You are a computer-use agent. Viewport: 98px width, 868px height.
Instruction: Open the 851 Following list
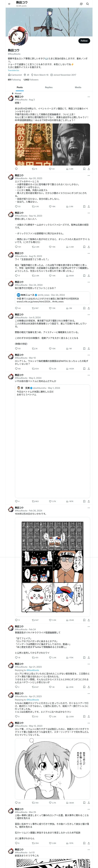14,80
